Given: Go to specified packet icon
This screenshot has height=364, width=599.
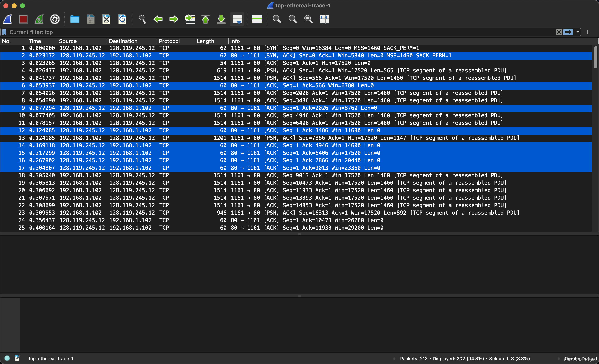Looking at the screenshot, I should [x=190, y=19].
